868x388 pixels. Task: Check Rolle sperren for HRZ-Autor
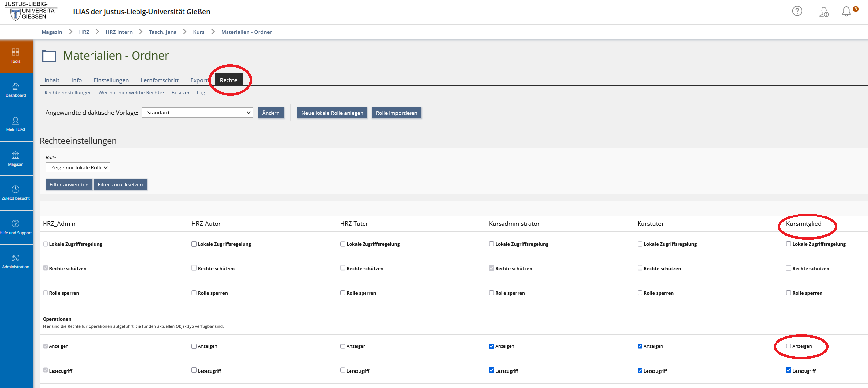click(x=194, y=293)
